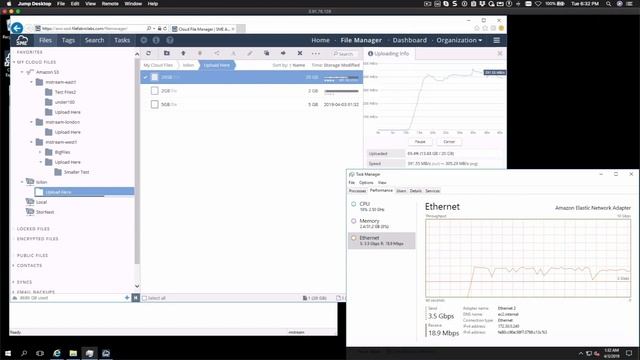Click the 2GB file progress bar
640x360 pixels.
click(x=341, y=91)
